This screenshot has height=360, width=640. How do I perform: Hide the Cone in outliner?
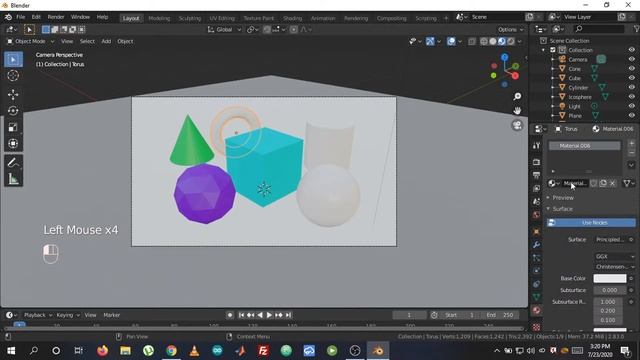point(631,69)
